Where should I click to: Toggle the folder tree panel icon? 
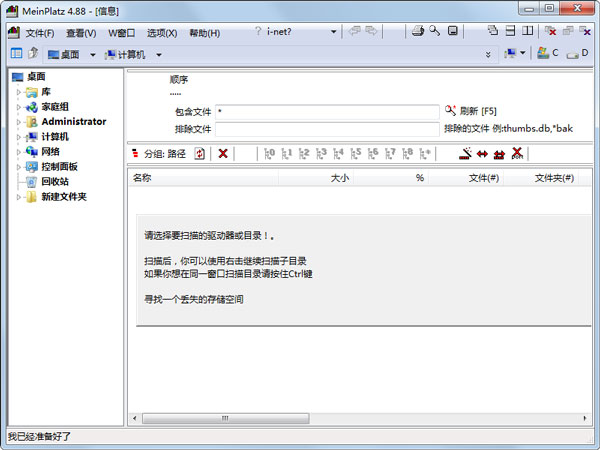(x=16, y=53)
